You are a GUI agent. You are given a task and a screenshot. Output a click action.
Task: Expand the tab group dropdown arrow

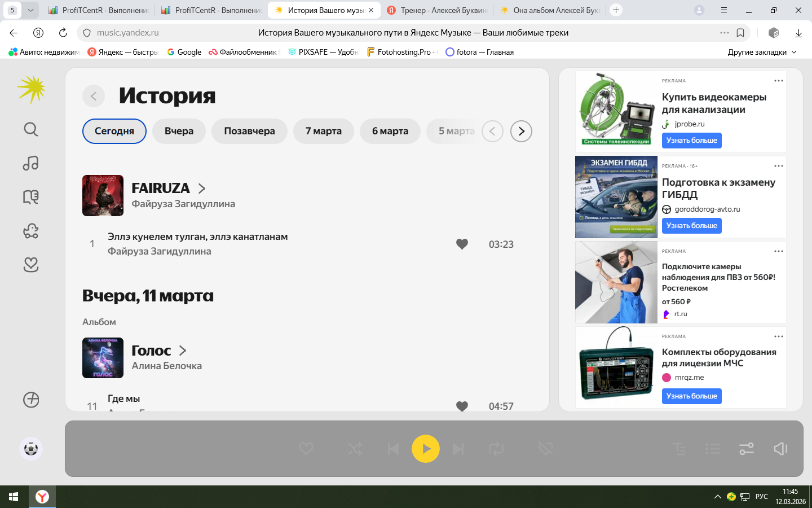tap(30, 10)
